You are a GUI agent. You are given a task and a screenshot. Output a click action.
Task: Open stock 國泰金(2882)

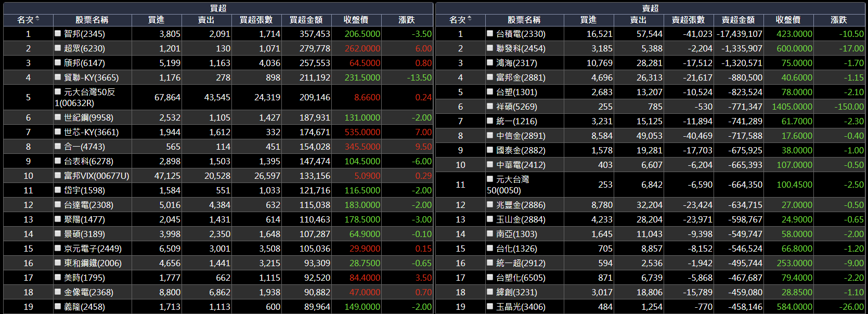521,150
